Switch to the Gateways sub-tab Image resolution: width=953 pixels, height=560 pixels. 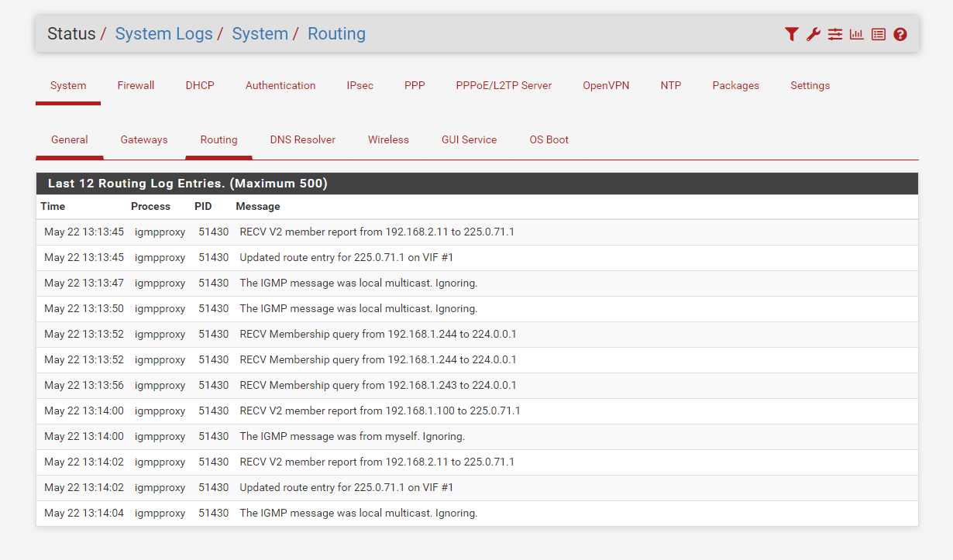point(144,140)
